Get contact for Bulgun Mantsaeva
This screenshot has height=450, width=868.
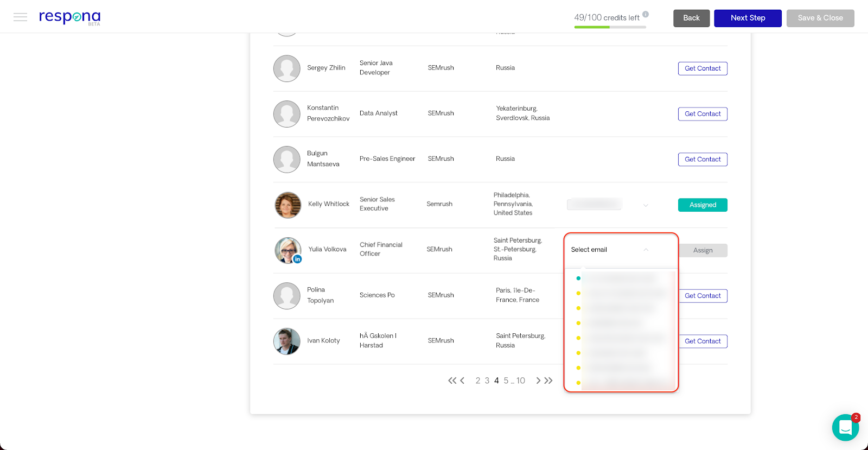703,160
